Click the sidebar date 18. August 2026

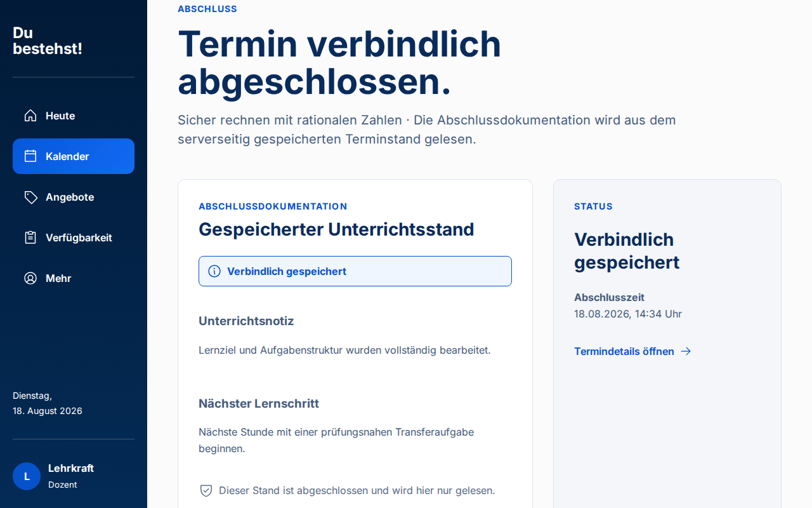48,411
